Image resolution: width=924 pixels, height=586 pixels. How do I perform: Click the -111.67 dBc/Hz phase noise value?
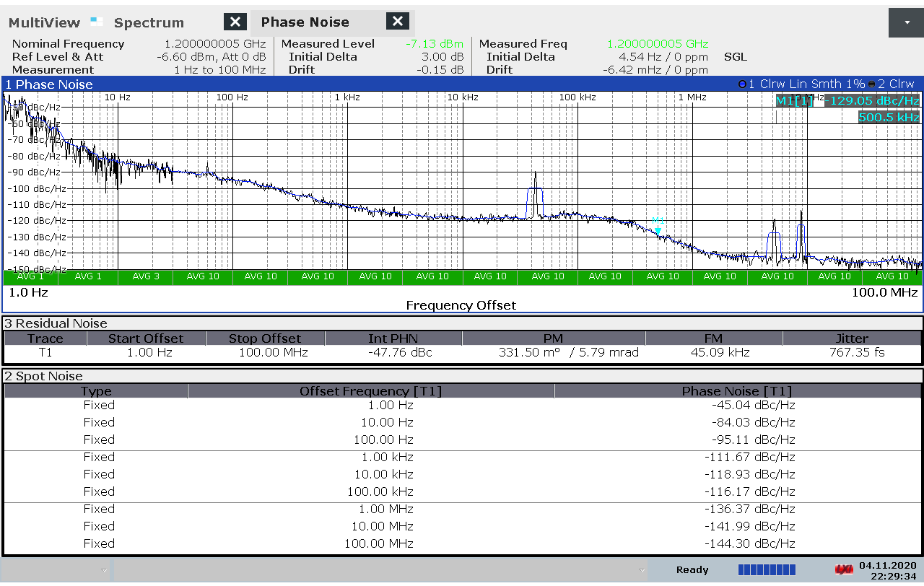point(750,457)
